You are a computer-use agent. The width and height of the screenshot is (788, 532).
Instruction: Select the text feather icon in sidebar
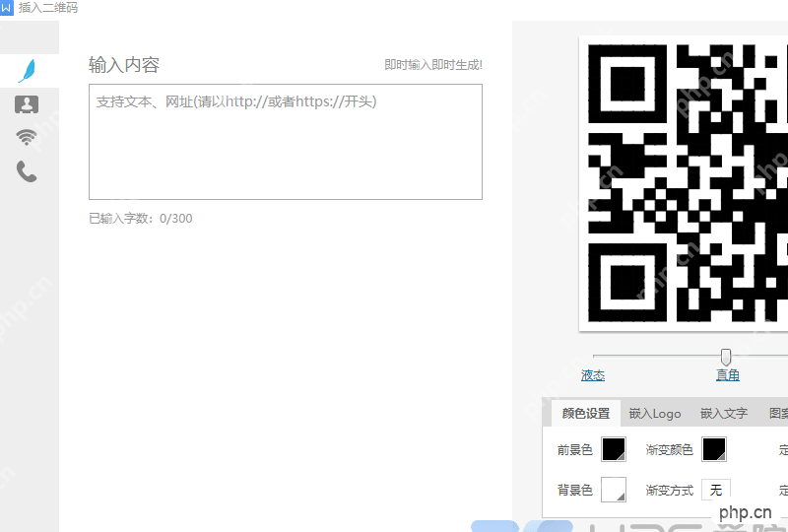[28, 71]
